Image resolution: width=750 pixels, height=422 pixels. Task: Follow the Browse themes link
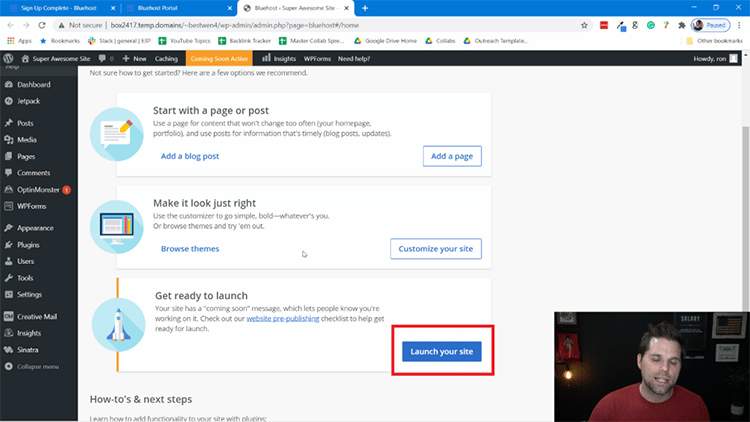(190, 248)
